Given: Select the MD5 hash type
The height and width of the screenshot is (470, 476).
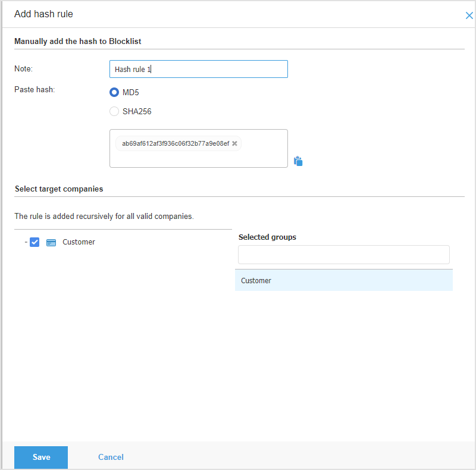Looking at the screenshot, I should [114, 92].
